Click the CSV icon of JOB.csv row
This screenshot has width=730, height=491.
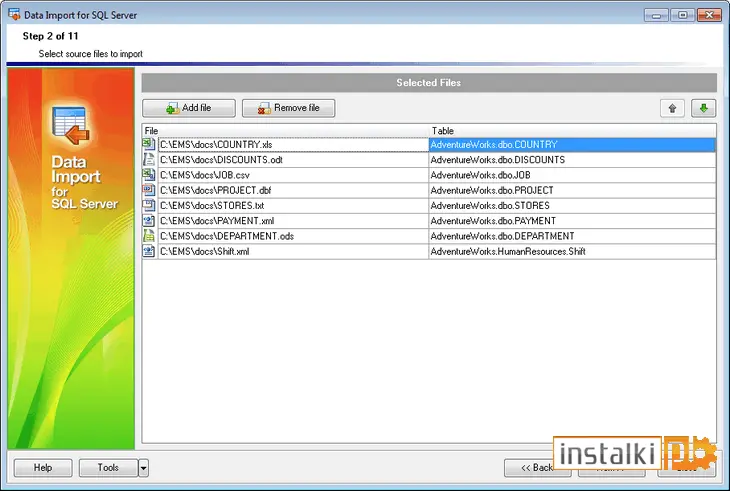tap(149, 175)
